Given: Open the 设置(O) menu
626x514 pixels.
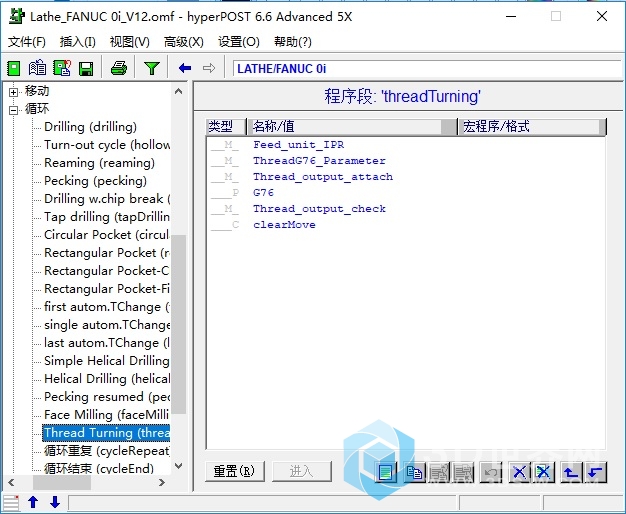Looking at the screenshot, I should click(x=238, y=42).
